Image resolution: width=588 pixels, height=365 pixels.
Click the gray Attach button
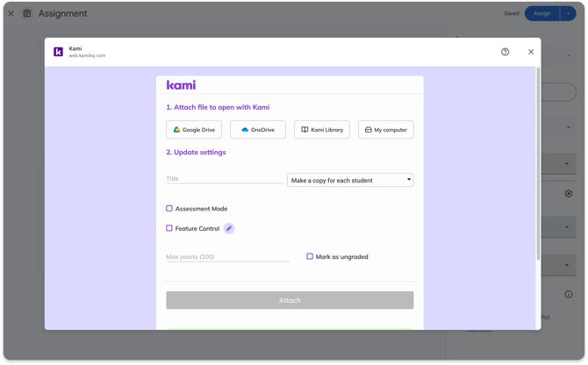pyautogui.click(x=290, y=300)
